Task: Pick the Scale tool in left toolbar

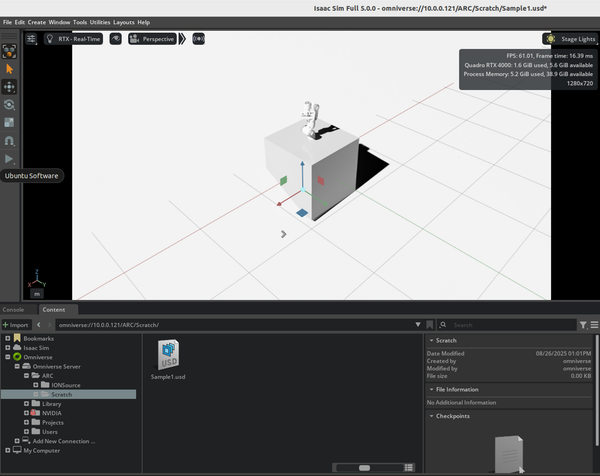Action: pos(10,123)
